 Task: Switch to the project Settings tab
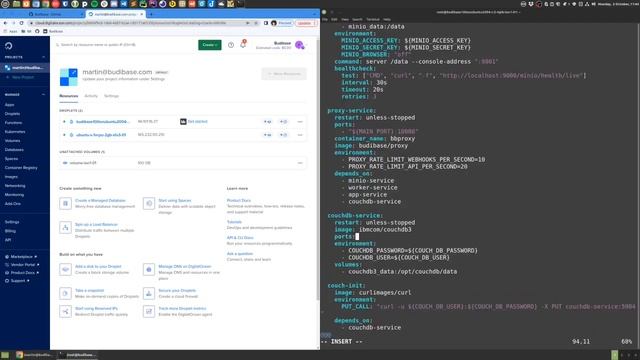pyautogui.click(x=111, y=96)
